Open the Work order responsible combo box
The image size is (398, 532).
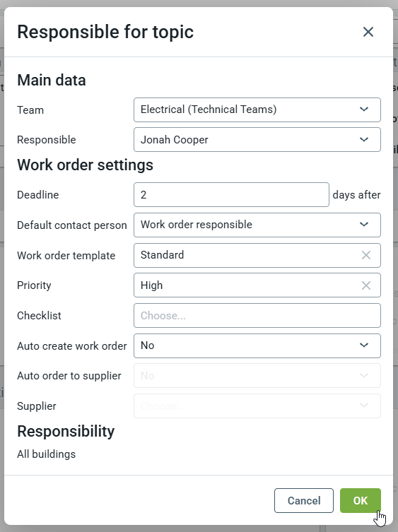257,225
